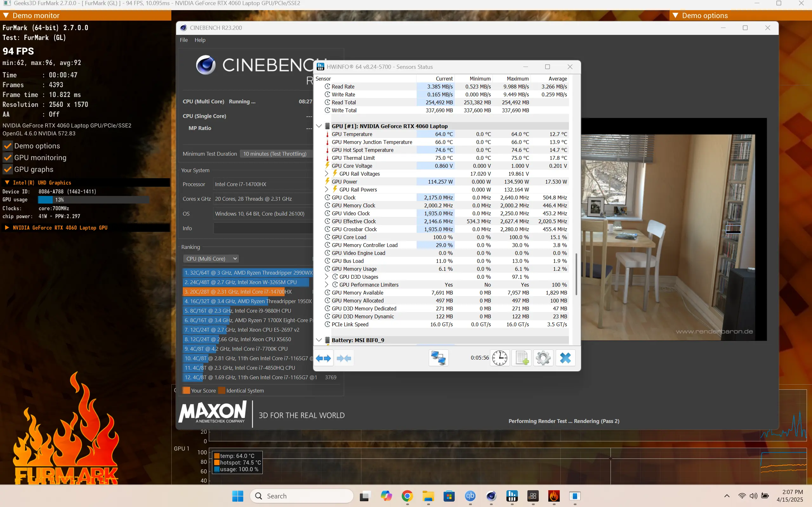The image size is (812, 507).
Task: Collapse the Intel(R) UHD Graphics section
Action: (7, 182)
